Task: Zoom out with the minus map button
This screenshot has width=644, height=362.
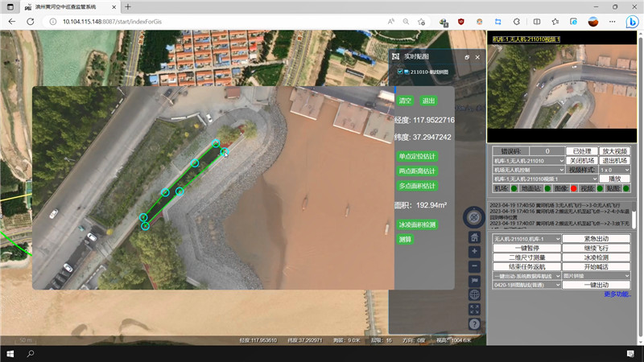Action: (x=474, y=266)
